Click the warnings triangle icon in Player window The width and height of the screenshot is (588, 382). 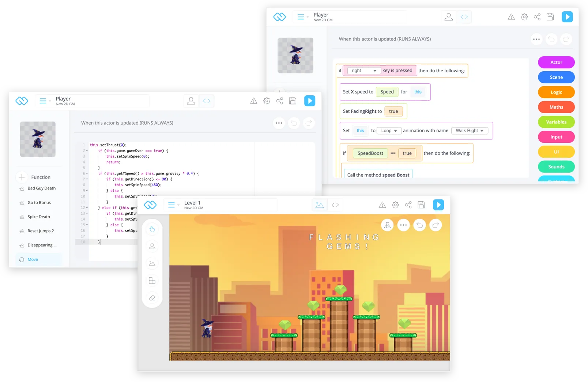coord(511,17)
